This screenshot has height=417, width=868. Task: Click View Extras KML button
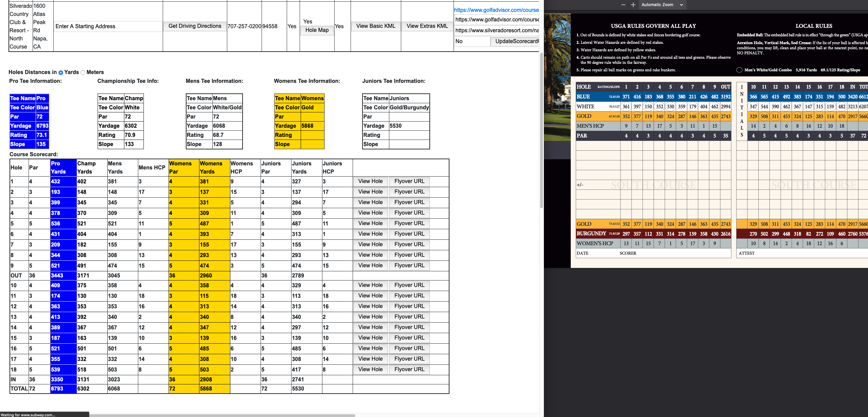click(427, 26)
